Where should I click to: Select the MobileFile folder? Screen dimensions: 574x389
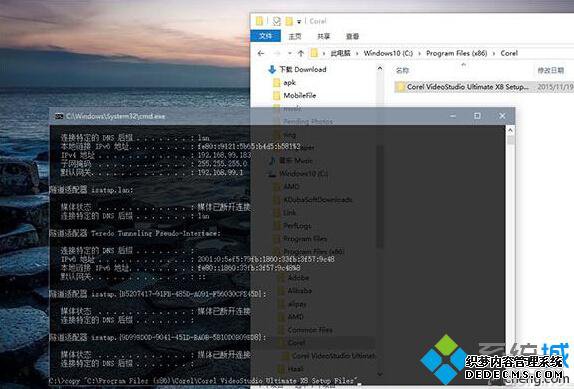point(299,96)
